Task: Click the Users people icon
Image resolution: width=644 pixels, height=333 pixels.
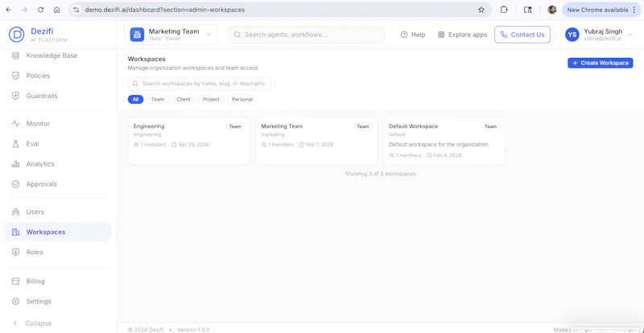Action: tap(15, 212)
